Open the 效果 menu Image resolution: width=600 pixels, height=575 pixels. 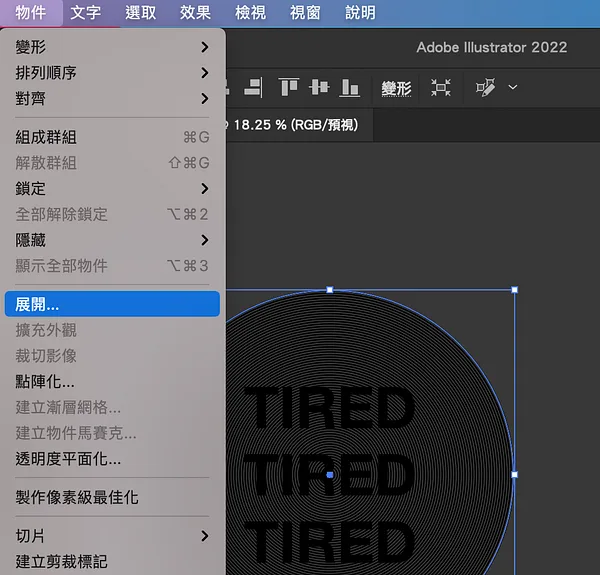pos(195,13)
